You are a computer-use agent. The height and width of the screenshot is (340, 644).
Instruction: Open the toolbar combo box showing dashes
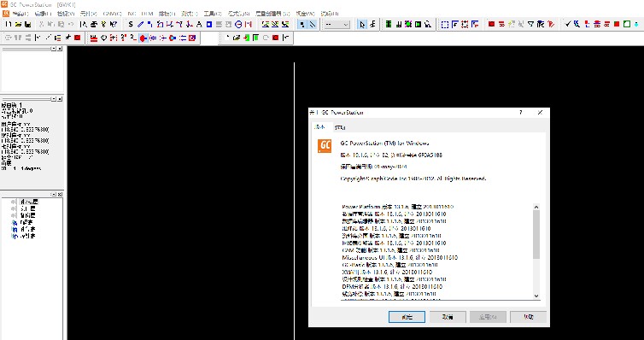coord(337,24)
